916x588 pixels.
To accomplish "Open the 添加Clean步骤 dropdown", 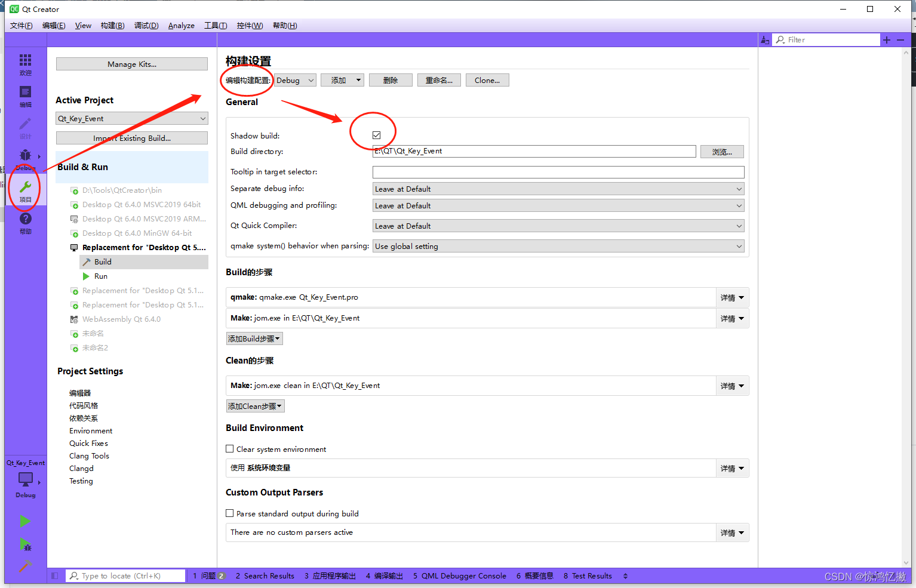I will (256, 407).
